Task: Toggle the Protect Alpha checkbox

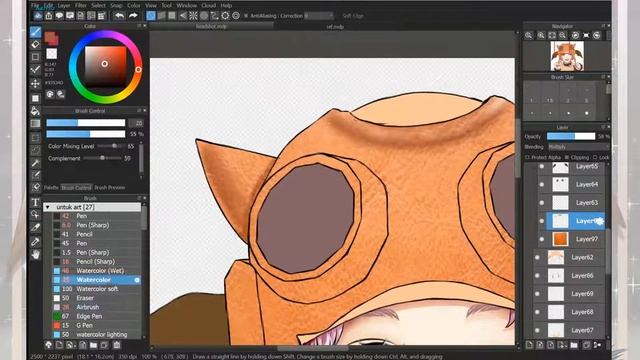Action: click(x=527, y=157)
